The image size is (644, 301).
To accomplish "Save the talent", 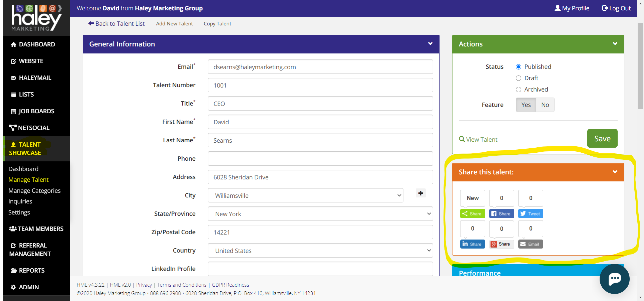I will click(x=602, y=138).
